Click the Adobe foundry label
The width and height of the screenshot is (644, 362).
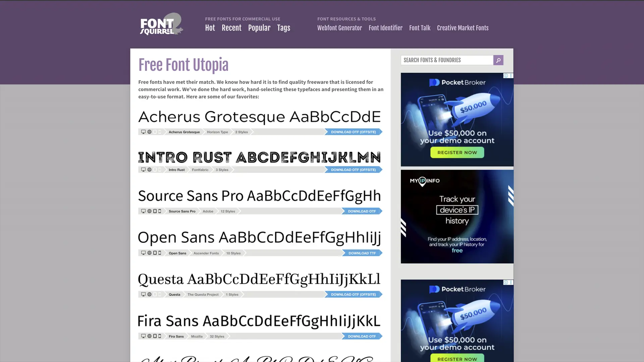pos(208,211)
